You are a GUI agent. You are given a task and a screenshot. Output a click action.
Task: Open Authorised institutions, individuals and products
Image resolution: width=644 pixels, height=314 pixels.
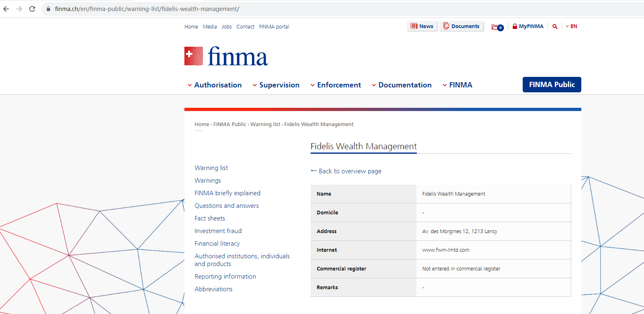coord(242,260)
